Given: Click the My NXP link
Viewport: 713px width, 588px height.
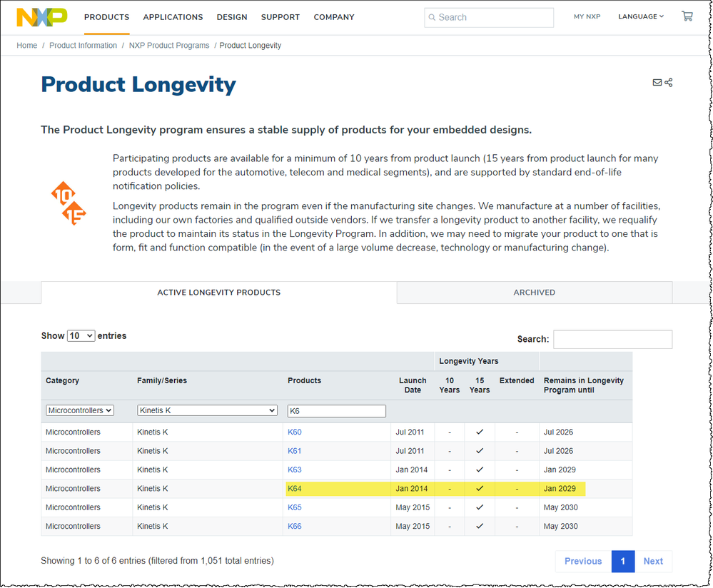Looking at the screenshot, I should (587, 16).
